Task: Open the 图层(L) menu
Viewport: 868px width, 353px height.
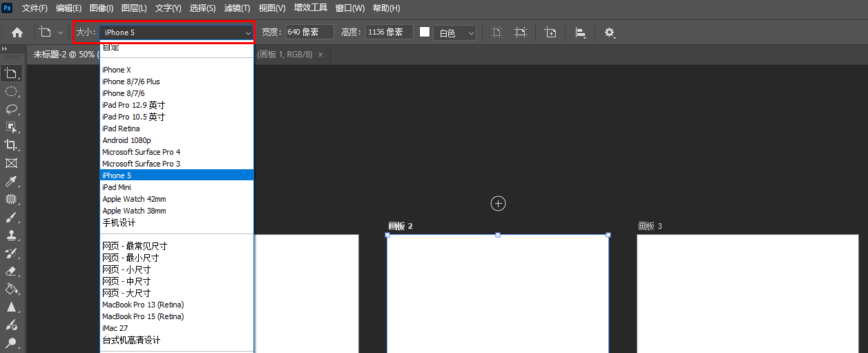Action: click(x=134, y=8)
